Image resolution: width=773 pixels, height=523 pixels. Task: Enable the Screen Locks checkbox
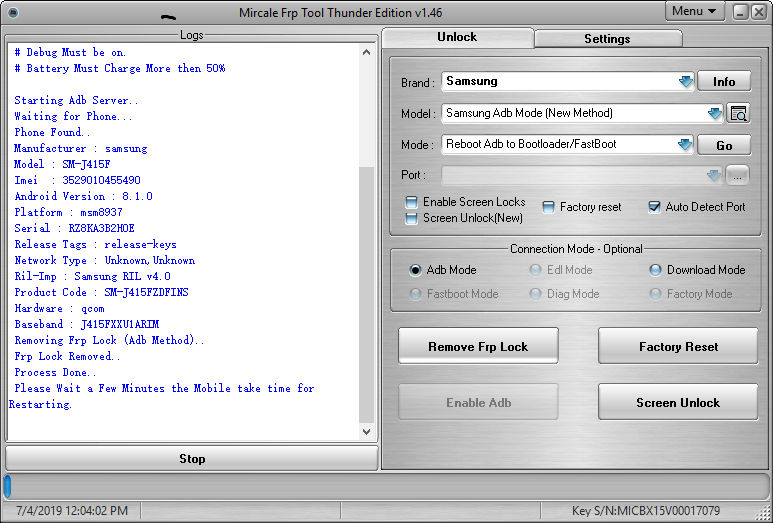(x=411, y=202)
